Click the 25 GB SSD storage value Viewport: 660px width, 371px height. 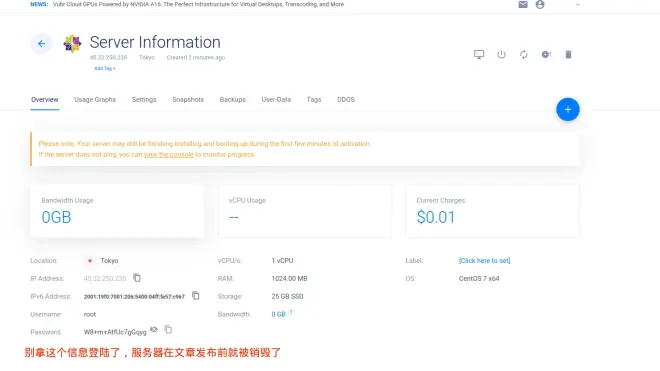[287, 296]
